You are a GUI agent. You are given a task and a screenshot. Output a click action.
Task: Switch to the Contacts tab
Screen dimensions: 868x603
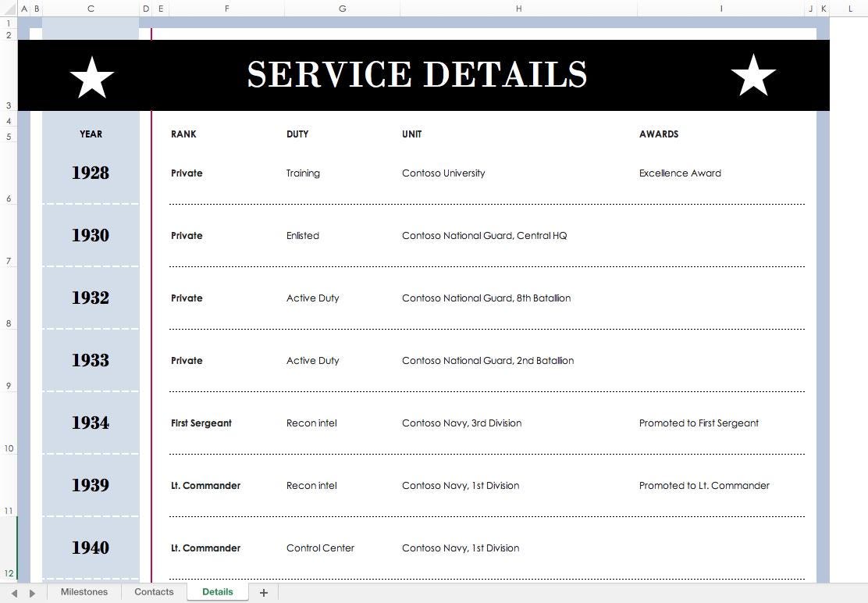(154, 591)
